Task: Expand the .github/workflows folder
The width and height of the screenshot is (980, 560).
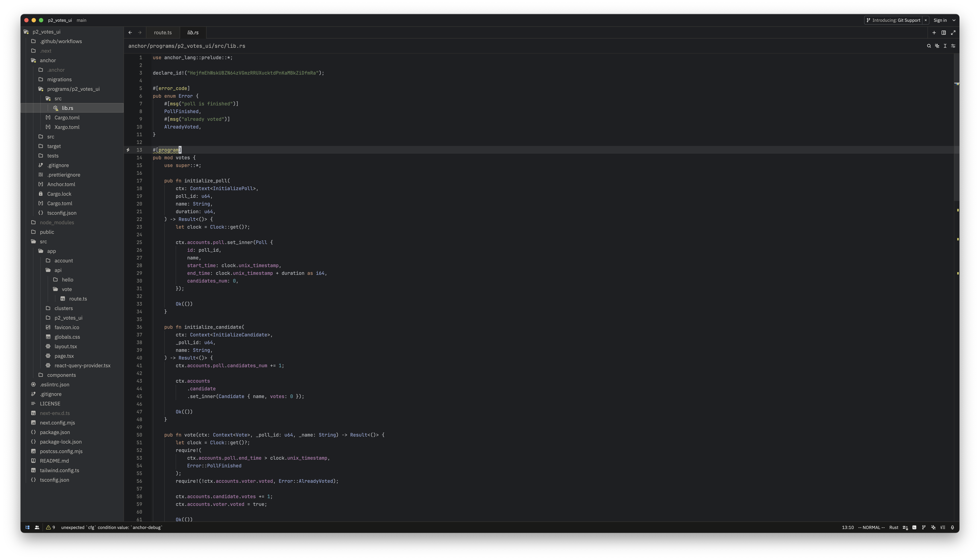Action: [61, 41]
